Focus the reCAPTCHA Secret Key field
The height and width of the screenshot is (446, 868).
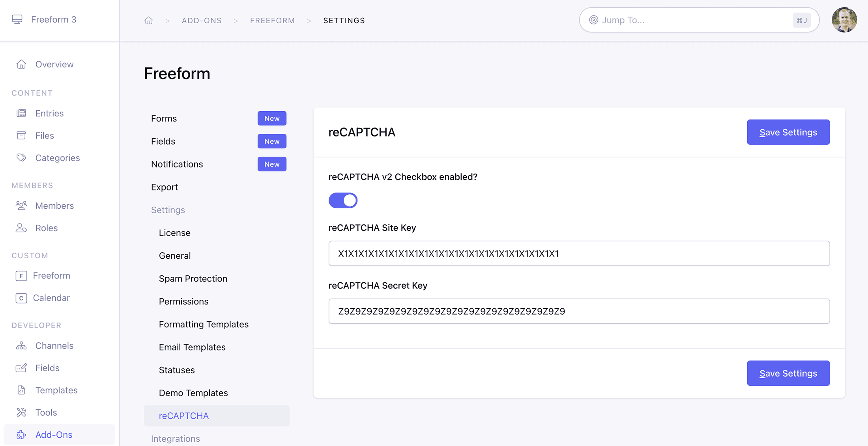coord(579,312)
